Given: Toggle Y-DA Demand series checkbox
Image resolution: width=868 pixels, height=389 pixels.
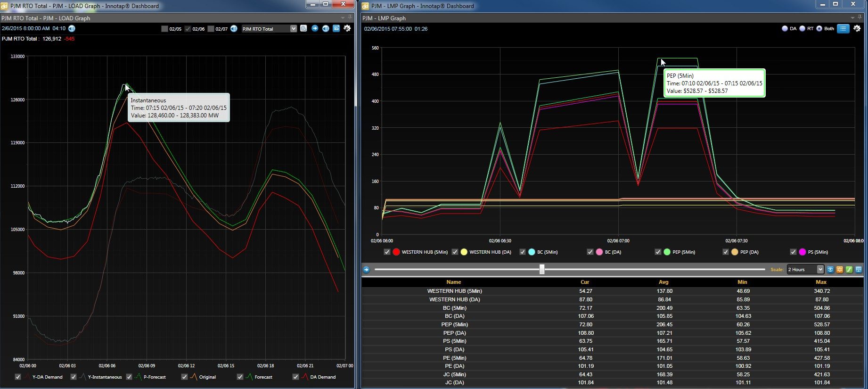Looking at the screenshot, I should tap(18, 377).
